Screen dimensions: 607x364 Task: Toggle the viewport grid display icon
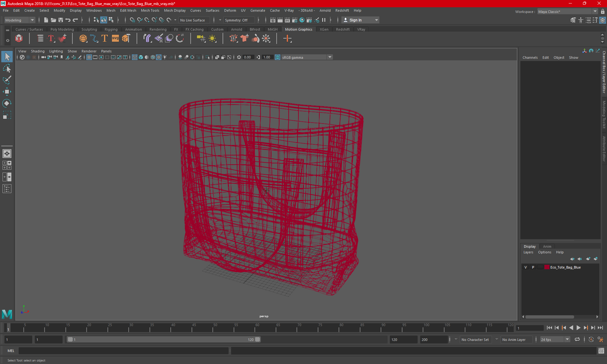89,57
